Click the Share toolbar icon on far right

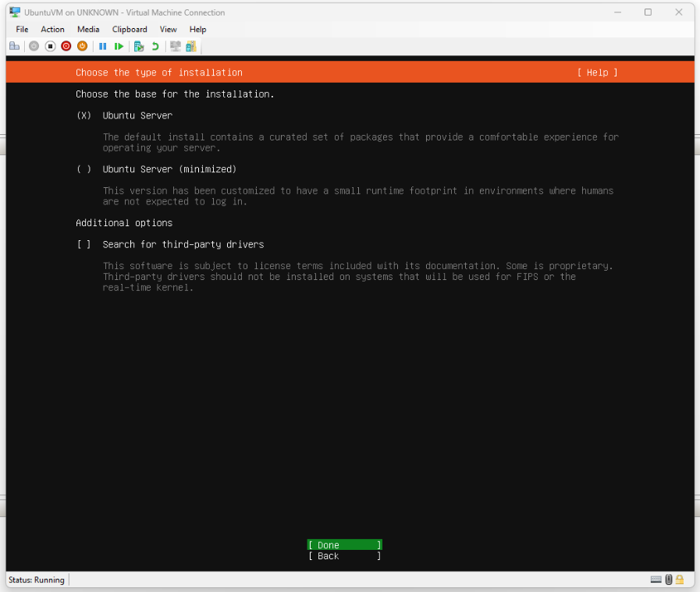[x=191, y=46]
